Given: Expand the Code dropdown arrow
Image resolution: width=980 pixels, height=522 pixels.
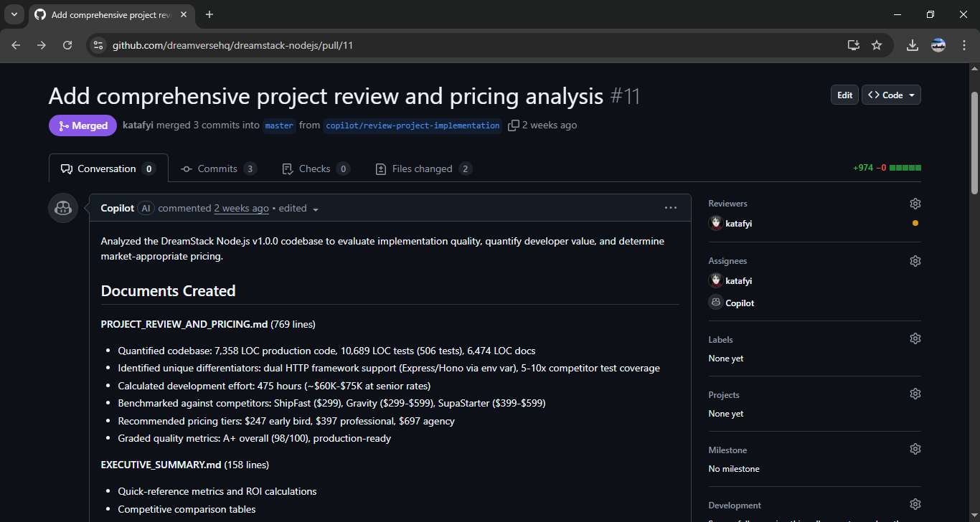Looking at the screenshot, I should pyautogui.click(x=912, y=94).
